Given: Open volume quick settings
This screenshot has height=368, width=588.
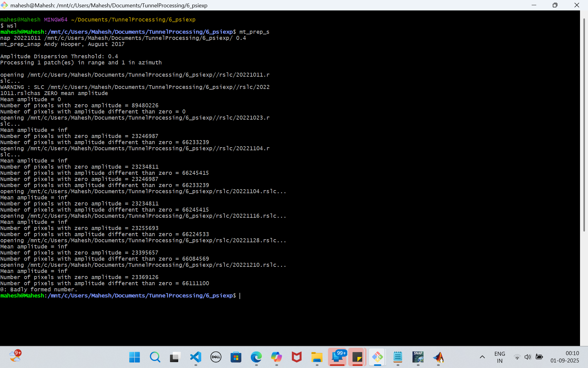Looking at the screenshot, I should [527, 357].
